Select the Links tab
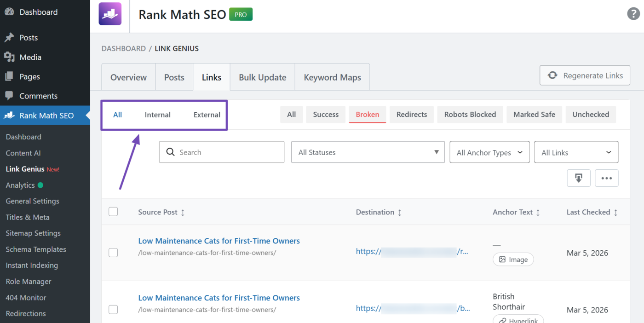The image size is (644, 323). [x=212, y=77]
